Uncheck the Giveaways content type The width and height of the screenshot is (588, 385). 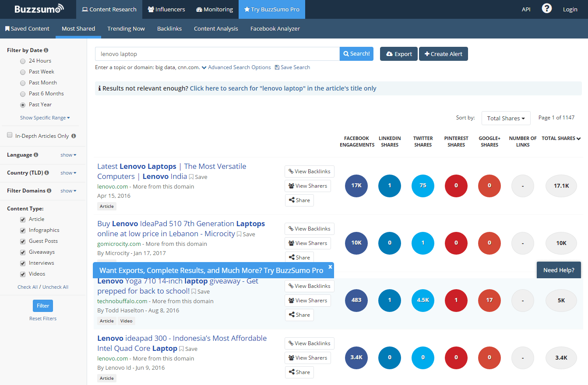pos(23,252)
